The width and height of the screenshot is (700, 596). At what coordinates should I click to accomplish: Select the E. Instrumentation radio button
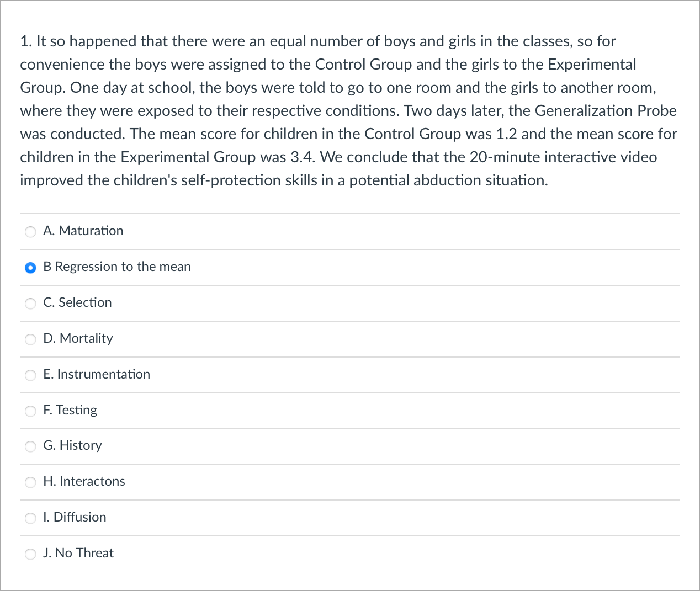tap(30, 375)
